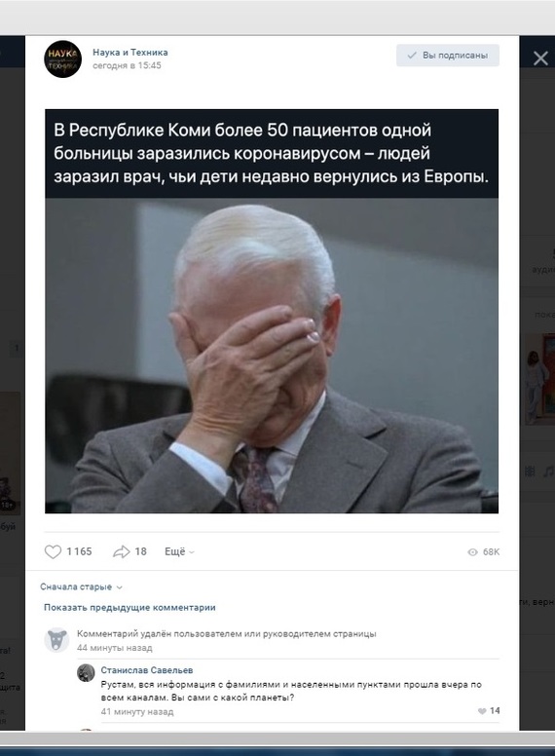The image size is (555, 756).
Task: Toggle the Вы подписаны subscription button
Action: click(x=448, y=56)
